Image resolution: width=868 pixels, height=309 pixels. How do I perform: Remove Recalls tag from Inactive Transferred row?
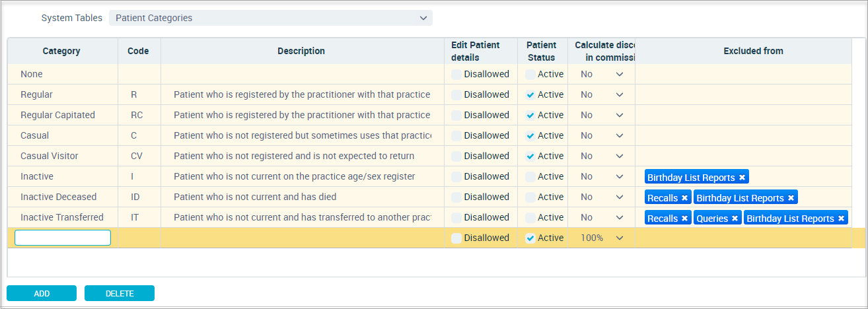point(684,219)
